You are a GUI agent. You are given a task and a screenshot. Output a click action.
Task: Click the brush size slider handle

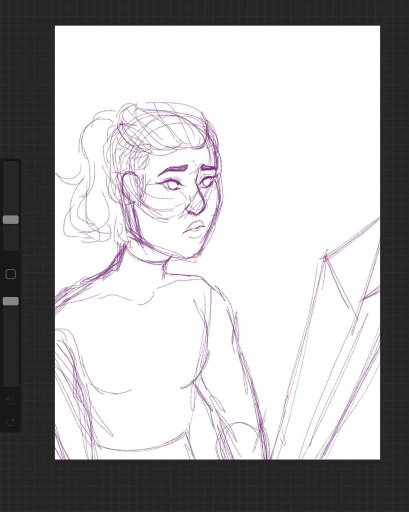(x=11, y=220)
